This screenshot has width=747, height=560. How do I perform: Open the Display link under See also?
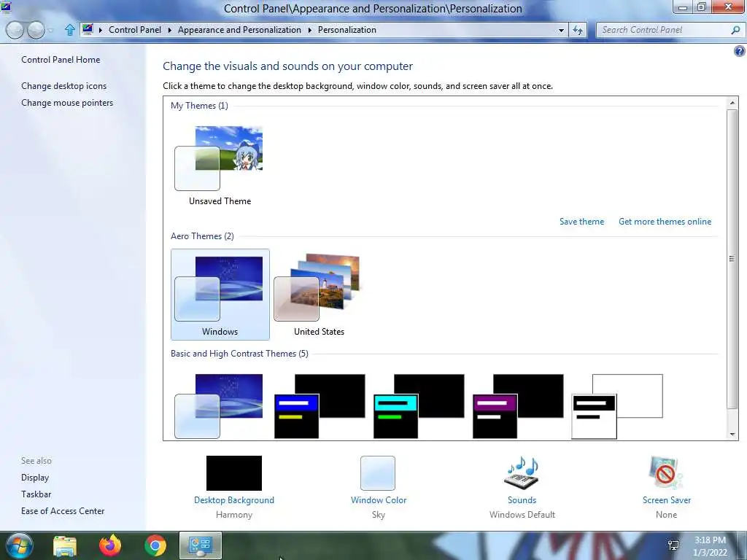tap(35, 477)
